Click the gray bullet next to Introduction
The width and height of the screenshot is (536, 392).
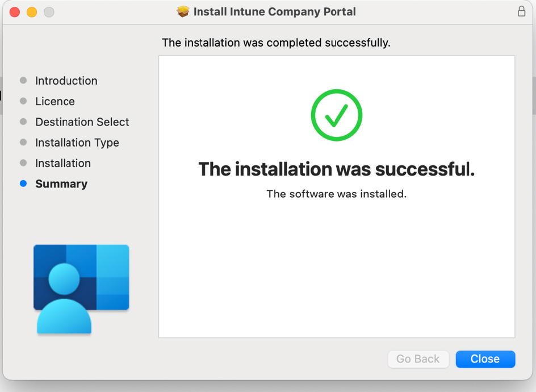pyautogui.click(x=23, y=80)
